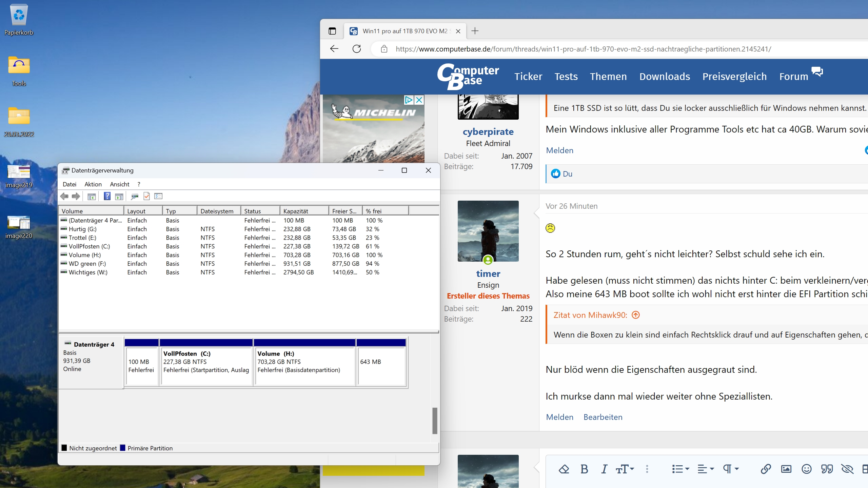Open the cyberpirate user profile link
Viewport: 868px width, 488px height.
[488, 131]
